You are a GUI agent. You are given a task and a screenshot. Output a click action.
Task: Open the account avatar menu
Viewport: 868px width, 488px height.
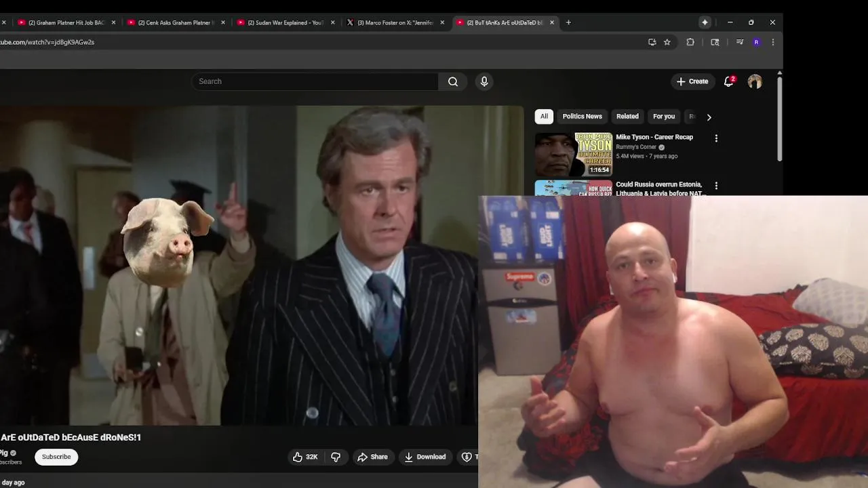click(755, 81)
